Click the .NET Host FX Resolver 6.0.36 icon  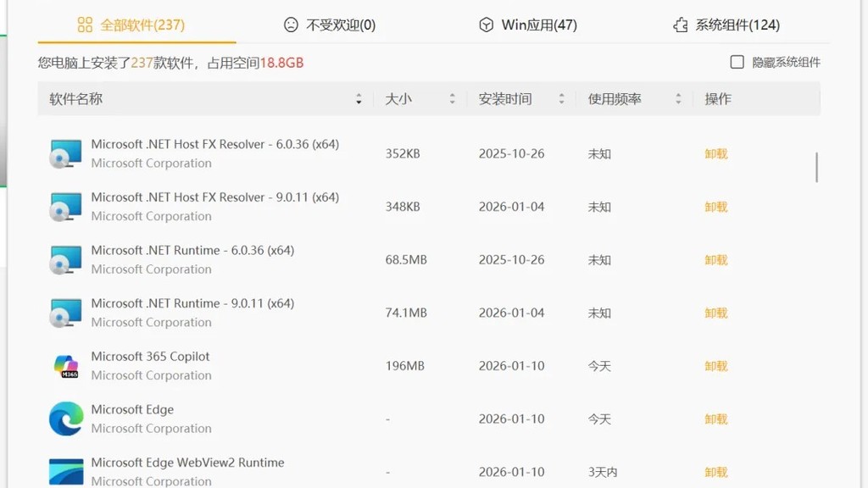click(x=65, y=154)
